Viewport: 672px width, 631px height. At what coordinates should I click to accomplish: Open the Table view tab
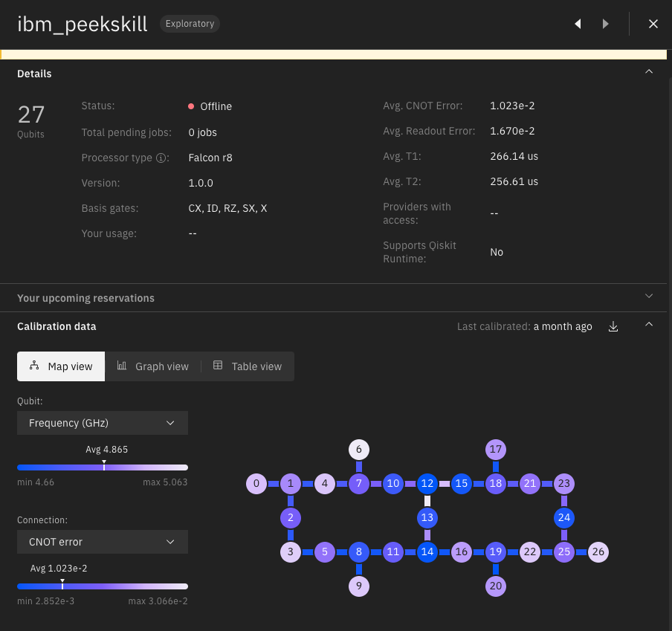coord(248,366)
